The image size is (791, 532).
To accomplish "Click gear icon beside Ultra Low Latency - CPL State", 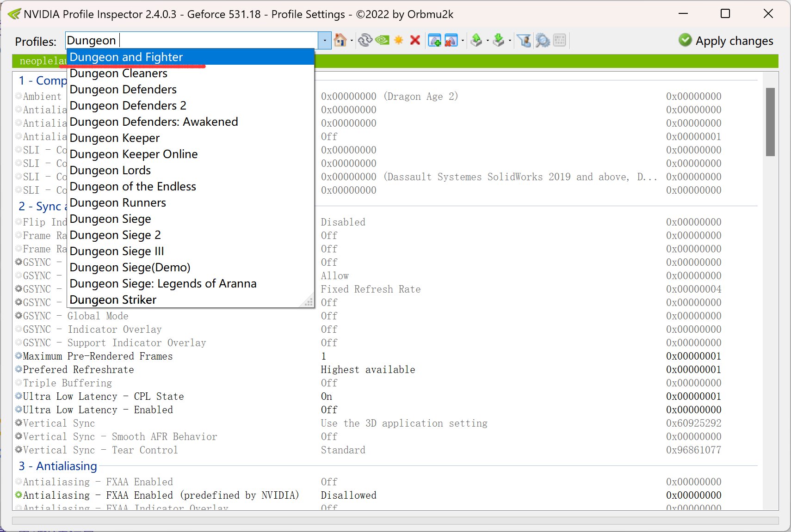I will pyautogui.click(x=19, y=396).
